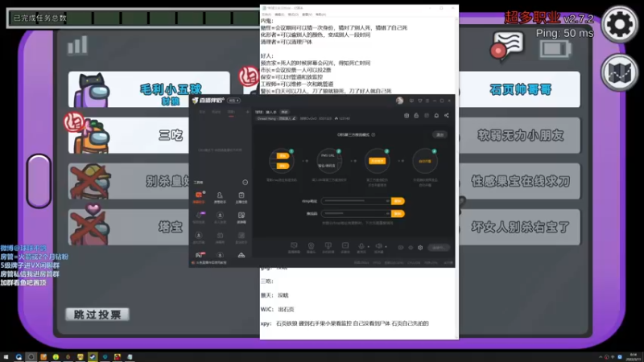
Task: Click the upper yellow button in the first step circle
Action: tap(283, 156)
